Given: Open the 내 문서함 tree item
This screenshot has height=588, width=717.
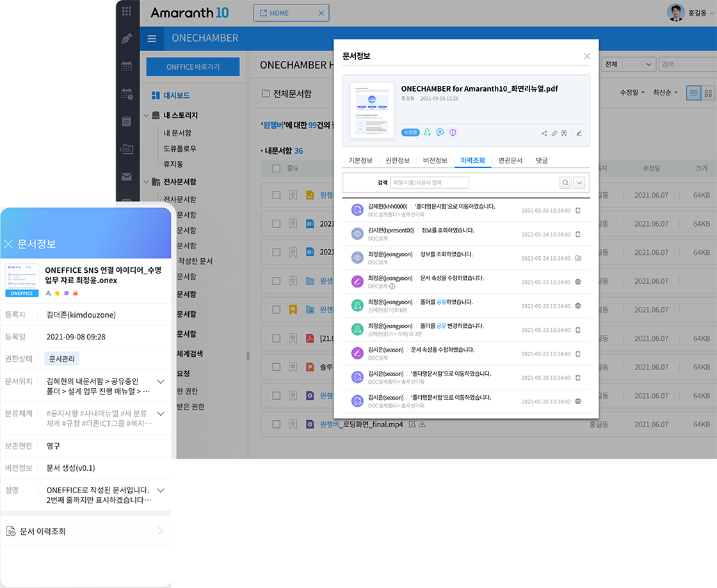Looking at the screenshot, I should pyautogui.click(x=177, y=133).
